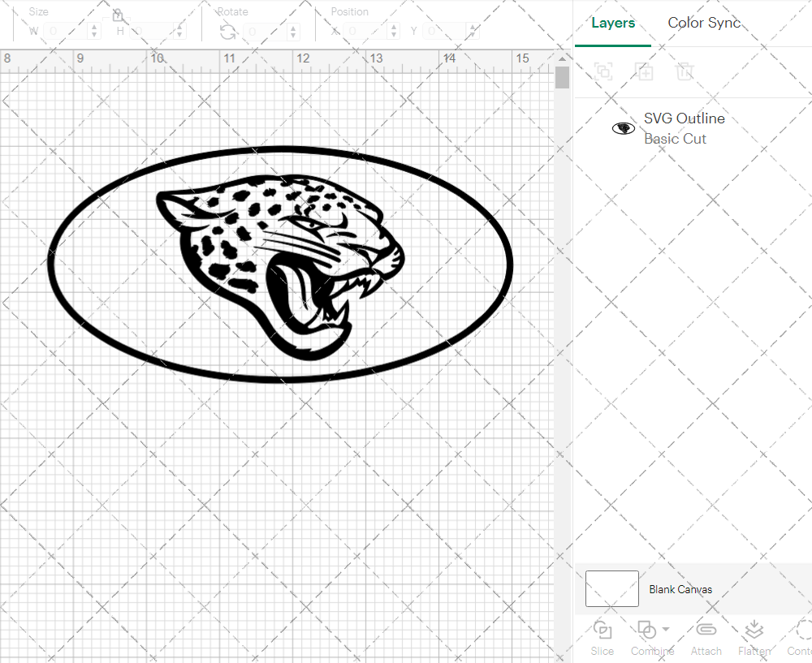
Task: Attach layers using the Attach icon
Action: pyautogui.click(x=706, y=630)
